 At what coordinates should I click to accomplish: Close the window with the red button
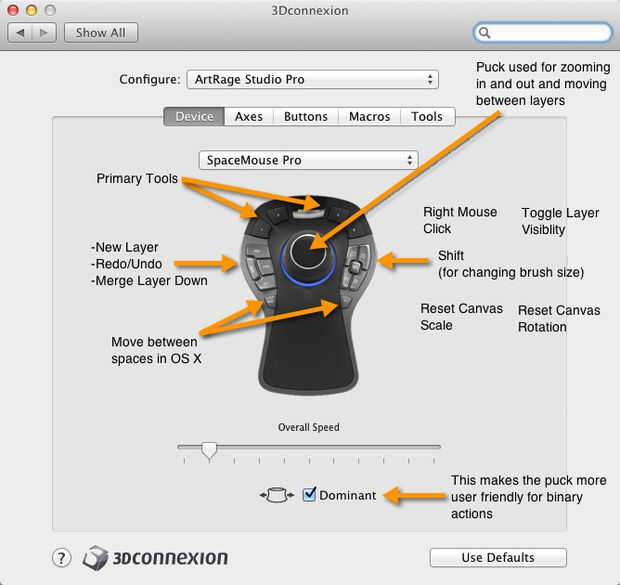click(13, 10)
